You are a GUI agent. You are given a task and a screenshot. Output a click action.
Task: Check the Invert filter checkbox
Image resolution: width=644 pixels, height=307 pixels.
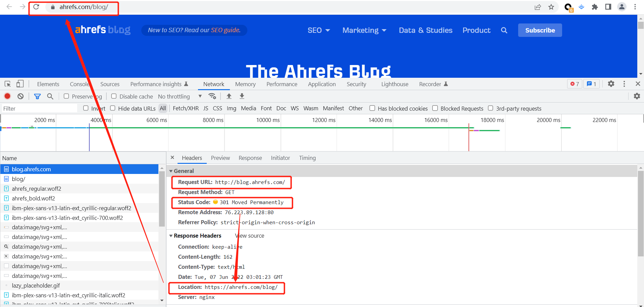pyautogui.click(x=86, y=108)
